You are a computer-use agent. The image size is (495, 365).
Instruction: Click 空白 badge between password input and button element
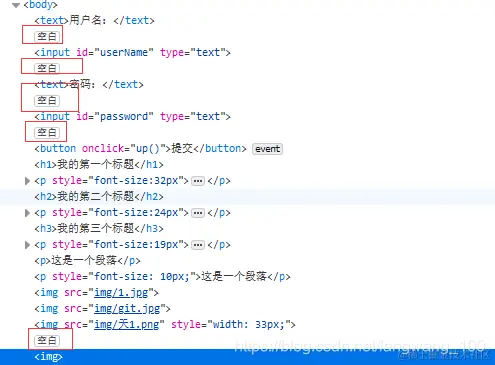[x=47, y=132]
